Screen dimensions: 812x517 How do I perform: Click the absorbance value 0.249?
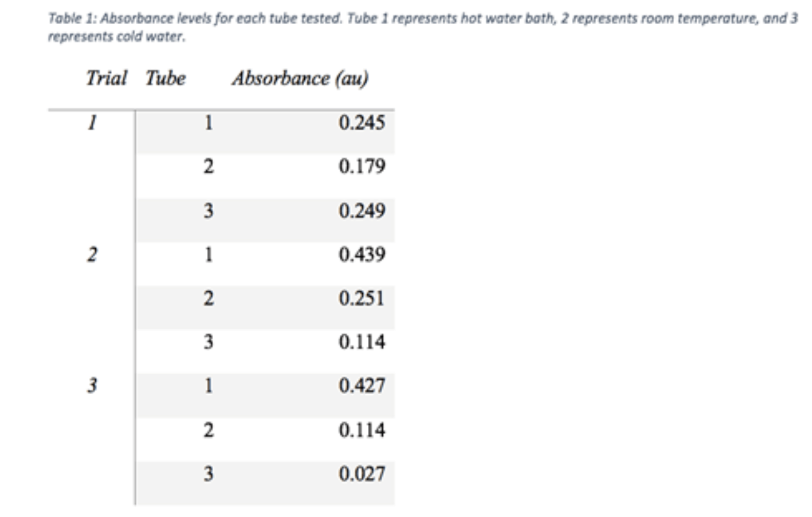(362, 211)
